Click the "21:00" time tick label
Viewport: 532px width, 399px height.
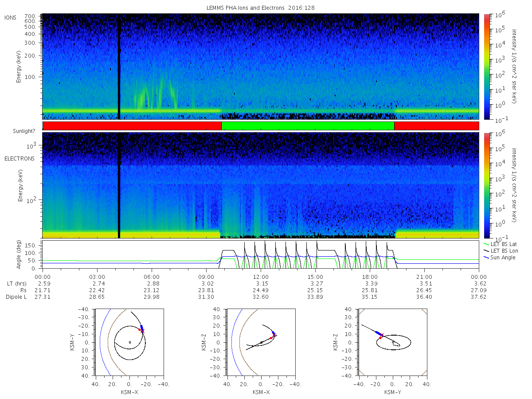[424, 277]
